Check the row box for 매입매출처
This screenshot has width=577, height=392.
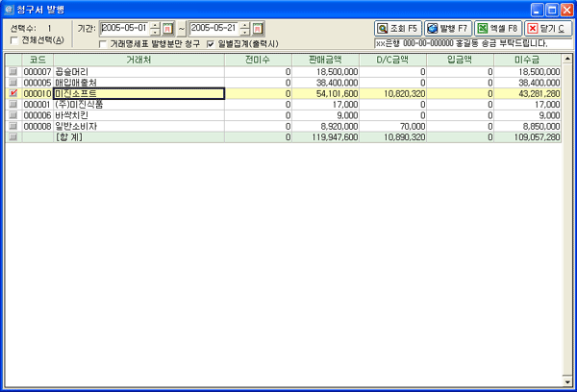[x=13, y=83]
